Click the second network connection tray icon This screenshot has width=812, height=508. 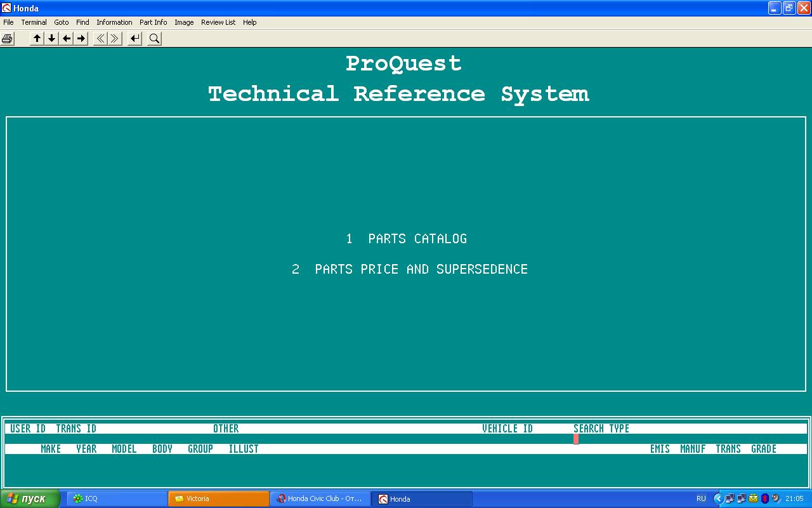pyautogui.click(x=741, y=498)
